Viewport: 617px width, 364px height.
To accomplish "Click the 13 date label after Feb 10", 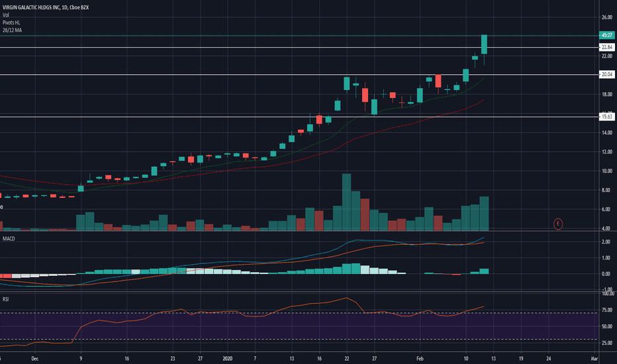I will tap(493, 359).
